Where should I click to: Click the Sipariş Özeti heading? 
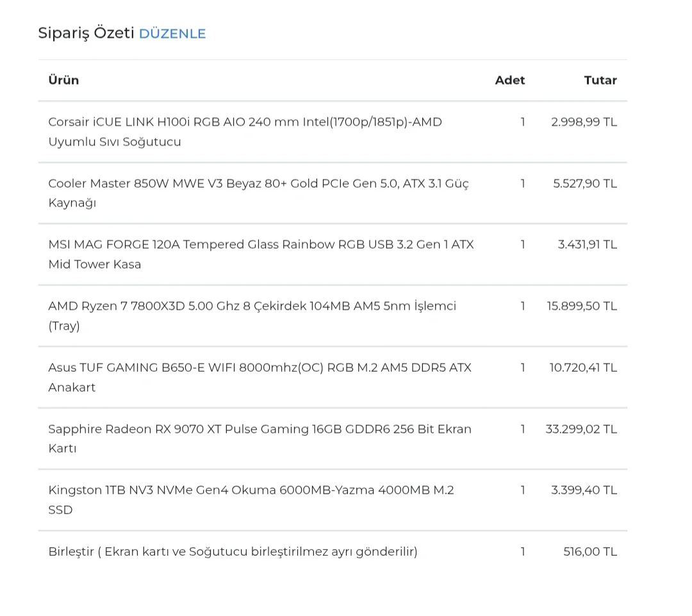[86, 33]
